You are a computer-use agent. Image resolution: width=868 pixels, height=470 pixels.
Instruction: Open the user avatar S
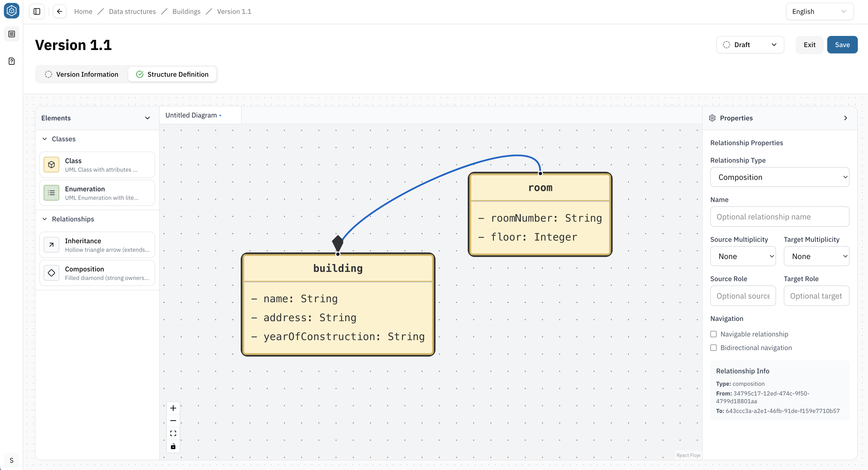11,460
